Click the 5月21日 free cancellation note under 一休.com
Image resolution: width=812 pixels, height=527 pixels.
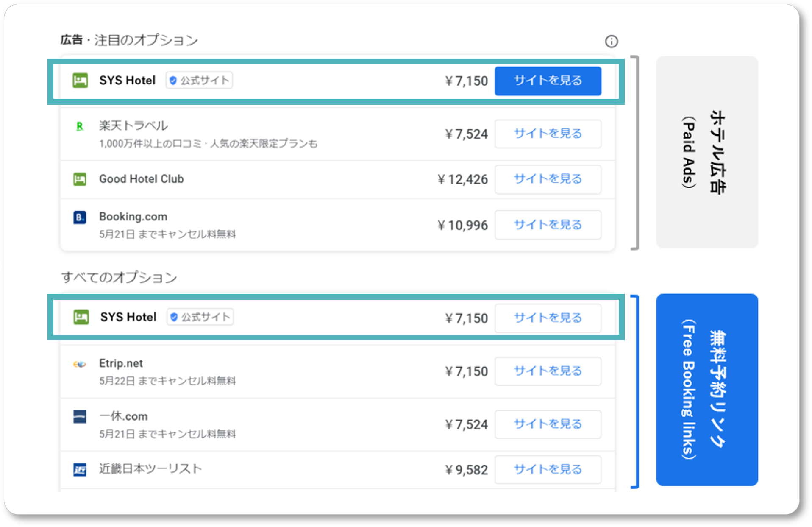click(167, 434)
